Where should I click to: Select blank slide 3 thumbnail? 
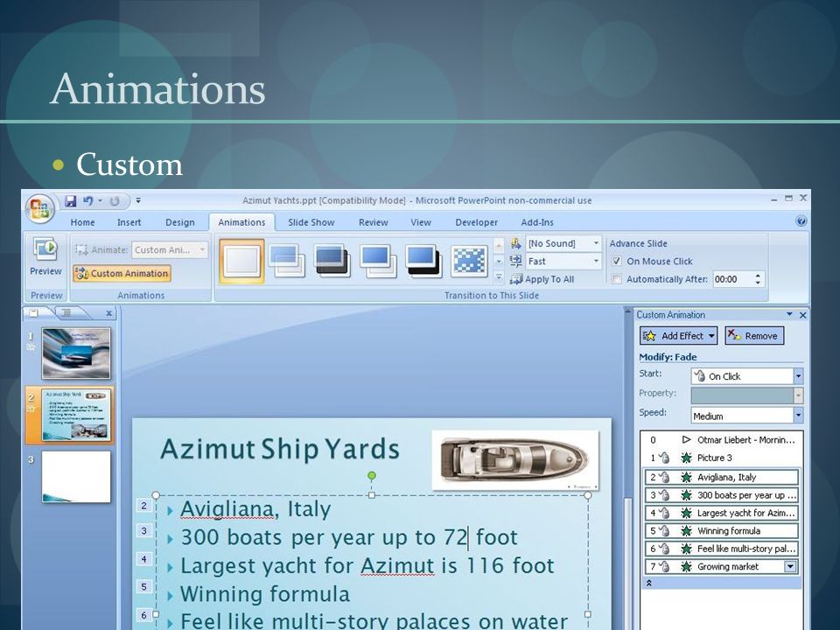pos(76,476)
